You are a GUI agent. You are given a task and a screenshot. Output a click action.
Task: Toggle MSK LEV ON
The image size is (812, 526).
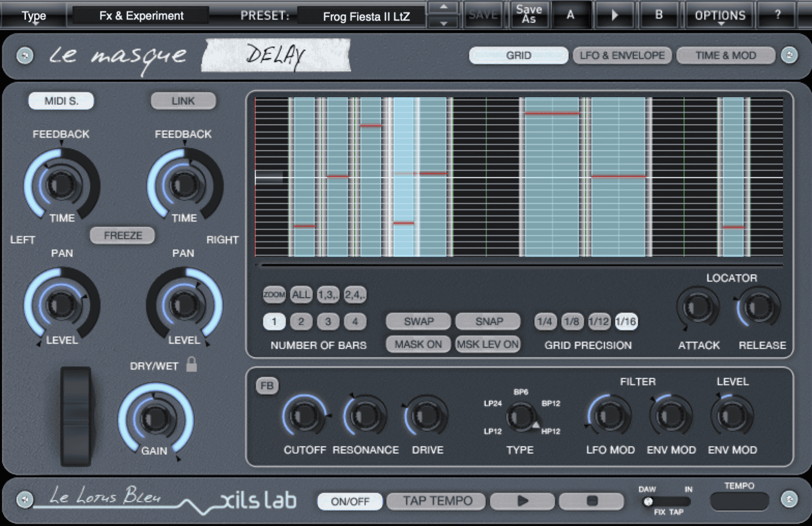pos(487,344)
